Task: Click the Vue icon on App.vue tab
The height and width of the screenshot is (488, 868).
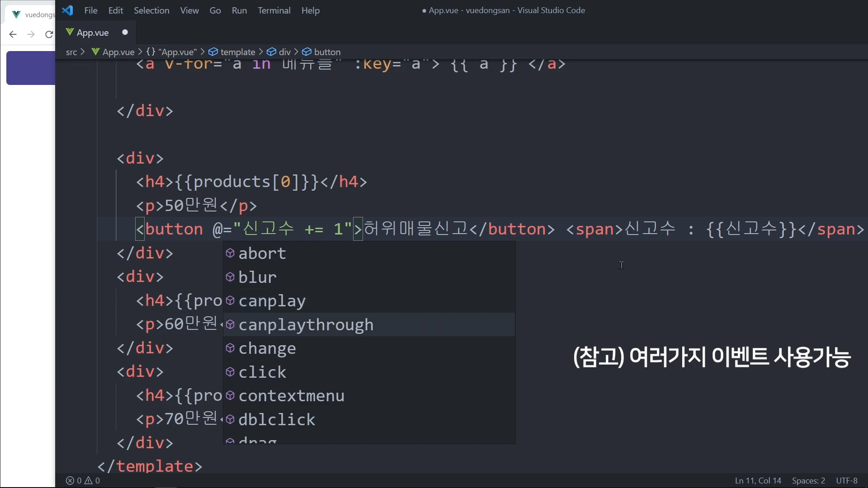Action: [x=70, y=32]
